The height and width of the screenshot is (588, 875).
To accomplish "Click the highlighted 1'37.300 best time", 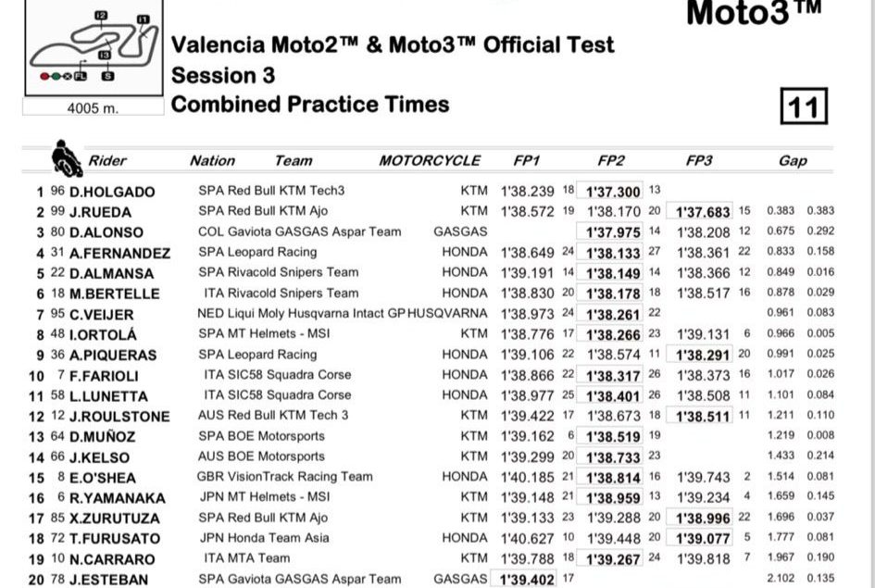I will pyautogui.click(x=613, y=192).
